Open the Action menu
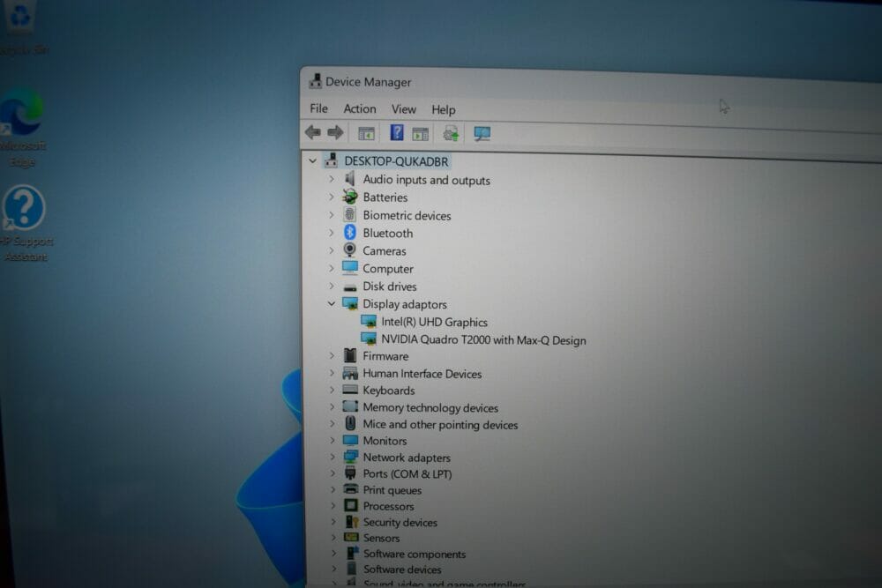This screenshot has width=882, height=588. (360, 108)
